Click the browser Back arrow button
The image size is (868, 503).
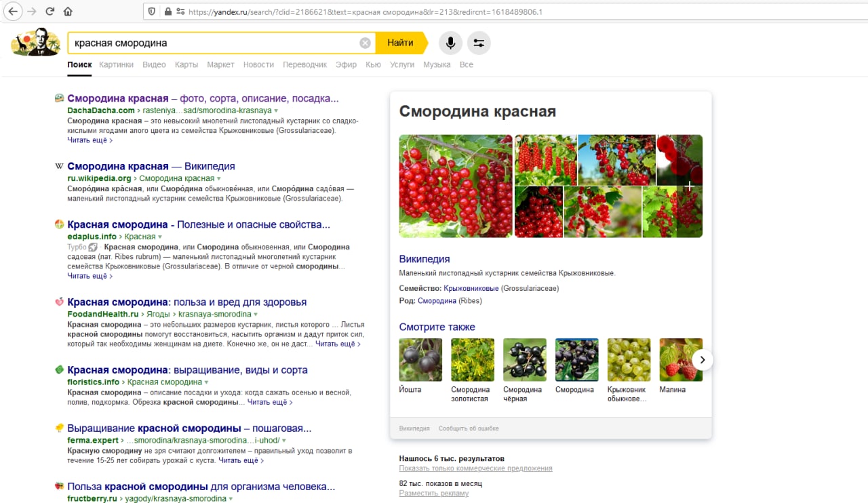point(13,12)
